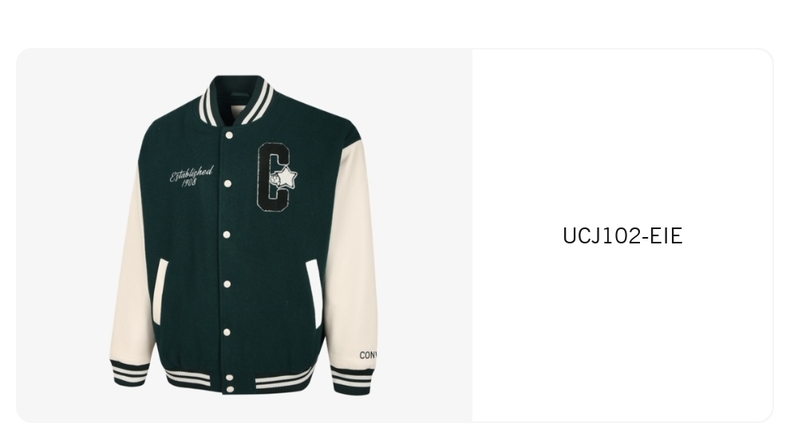Click the cream welt pocket beneath the Established script
This screenshot has height=423, width=790.
pos(161,291)
